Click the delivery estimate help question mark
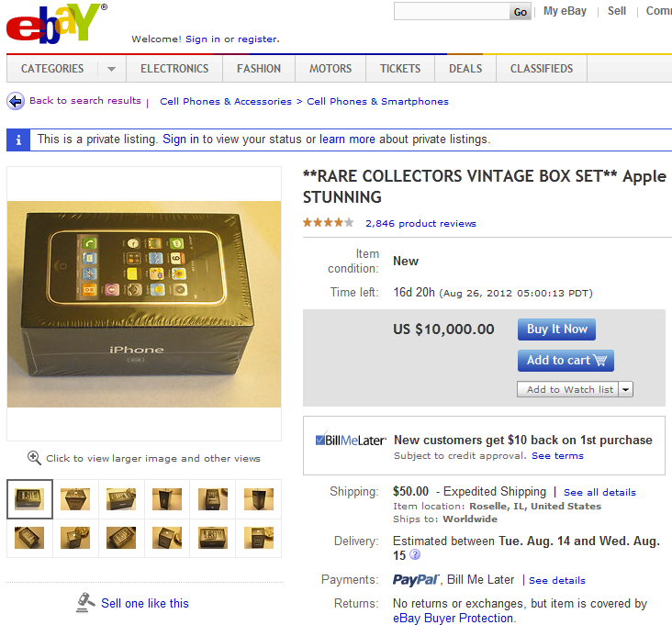Screen dimensions: 672x625 click(415, 554)
